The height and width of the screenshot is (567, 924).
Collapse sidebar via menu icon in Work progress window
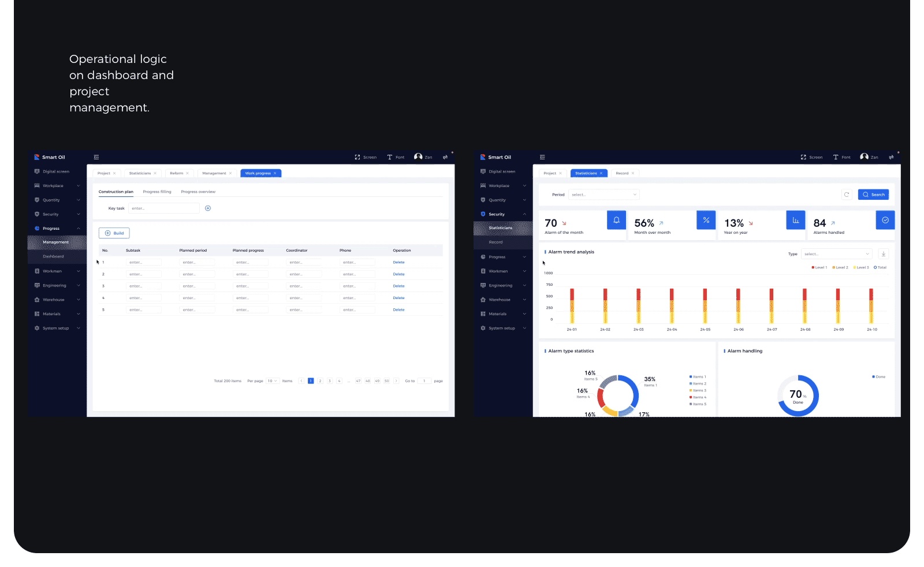coord(96,157)
